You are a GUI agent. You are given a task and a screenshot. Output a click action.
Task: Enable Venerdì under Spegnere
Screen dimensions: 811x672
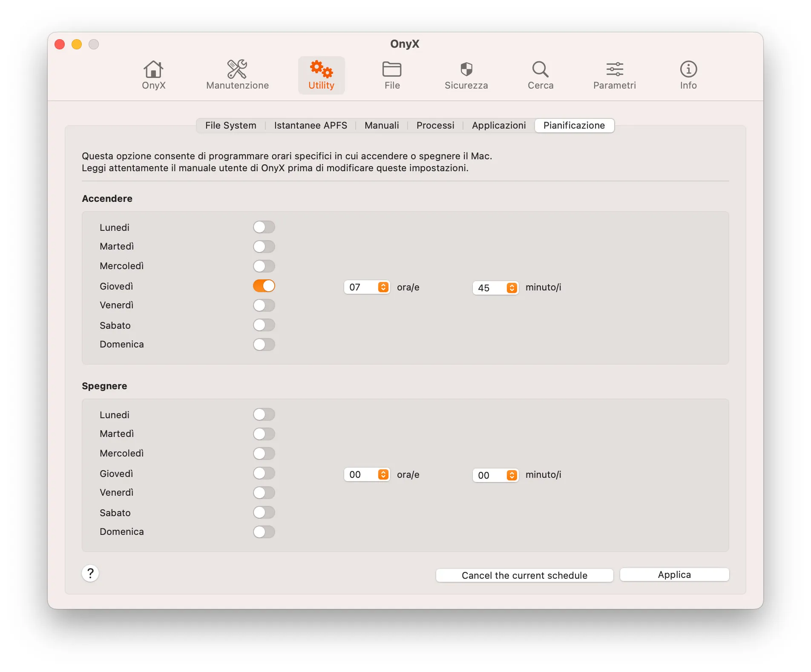point(264,493)
